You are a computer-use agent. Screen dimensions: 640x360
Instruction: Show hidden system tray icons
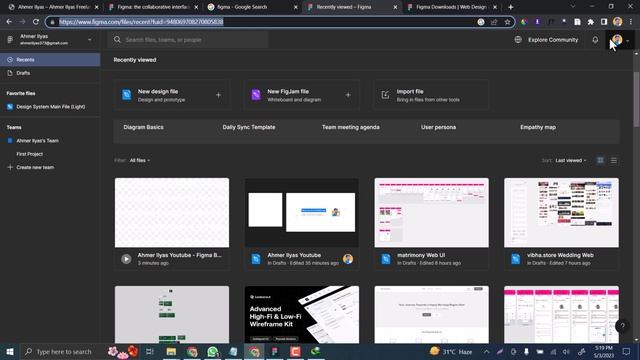coord(487,351)
